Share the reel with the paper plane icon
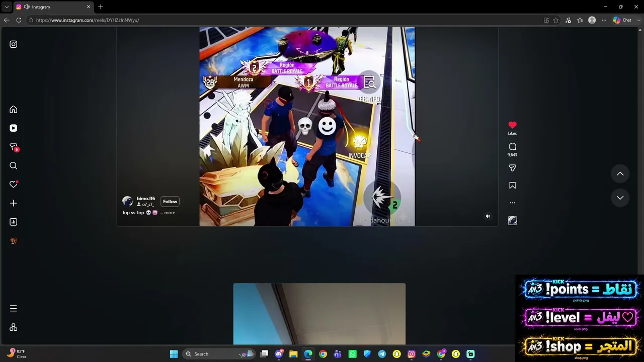 512,168
